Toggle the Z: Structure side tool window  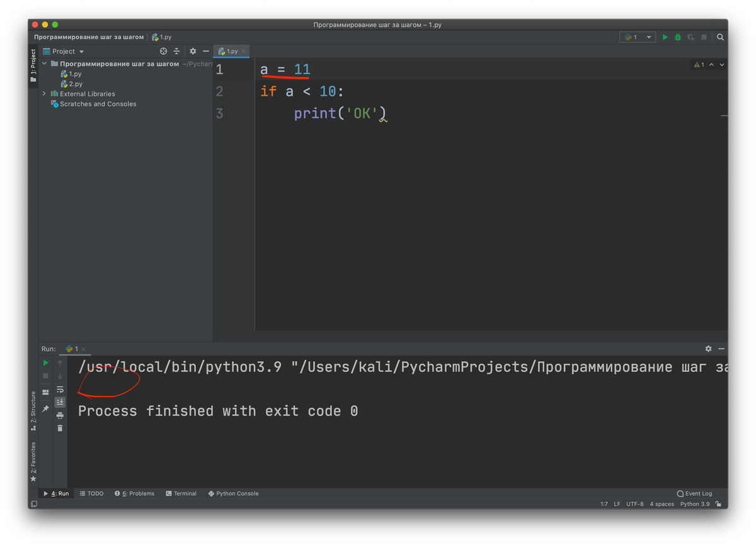pyautogui.click(x=33, y=411)
